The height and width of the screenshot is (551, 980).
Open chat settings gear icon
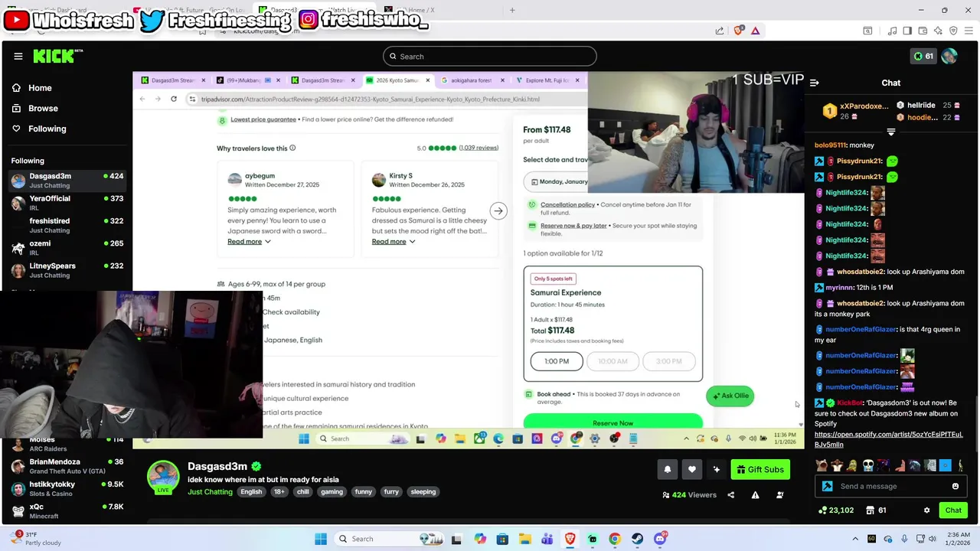(x=926, y=510)
